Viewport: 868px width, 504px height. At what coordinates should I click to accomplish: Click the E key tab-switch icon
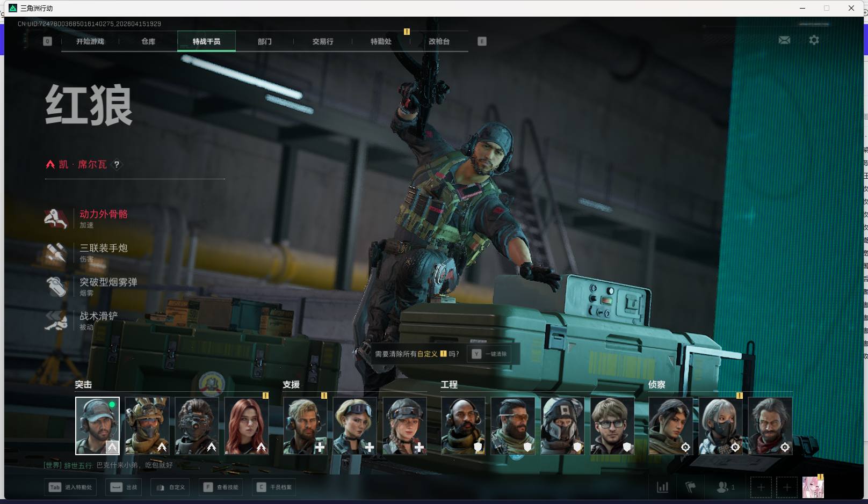coord(482,41)
